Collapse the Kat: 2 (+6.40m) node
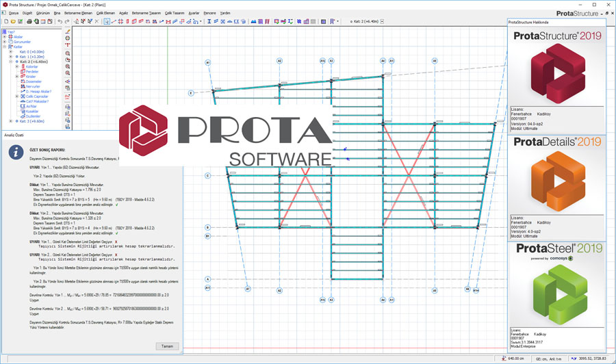This screenshot has width=616, height=364. 10,62
